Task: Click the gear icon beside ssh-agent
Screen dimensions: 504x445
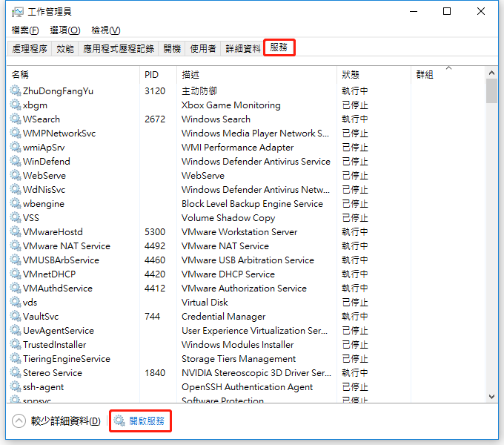Action: (x=16, y=386)
